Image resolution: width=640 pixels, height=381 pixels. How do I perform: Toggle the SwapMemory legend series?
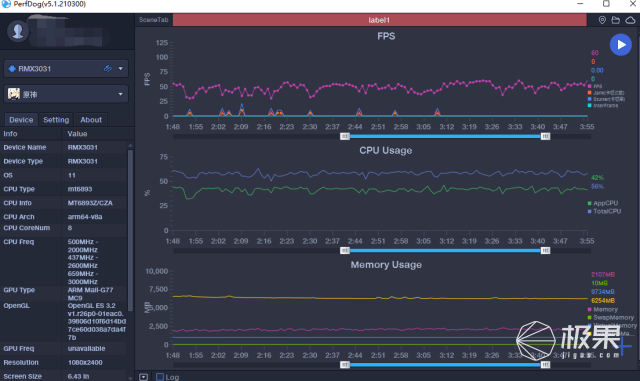tap(611, 317)
